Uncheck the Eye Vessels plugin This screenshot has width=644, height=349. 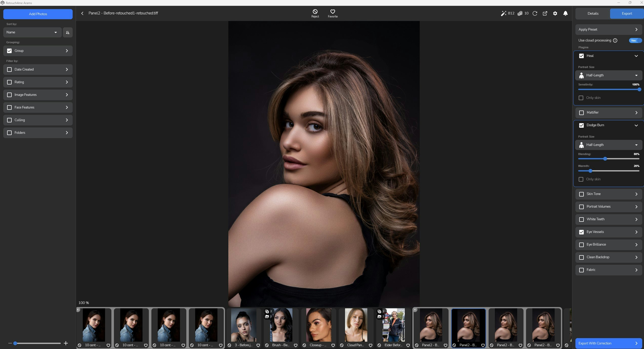[581, 232]
